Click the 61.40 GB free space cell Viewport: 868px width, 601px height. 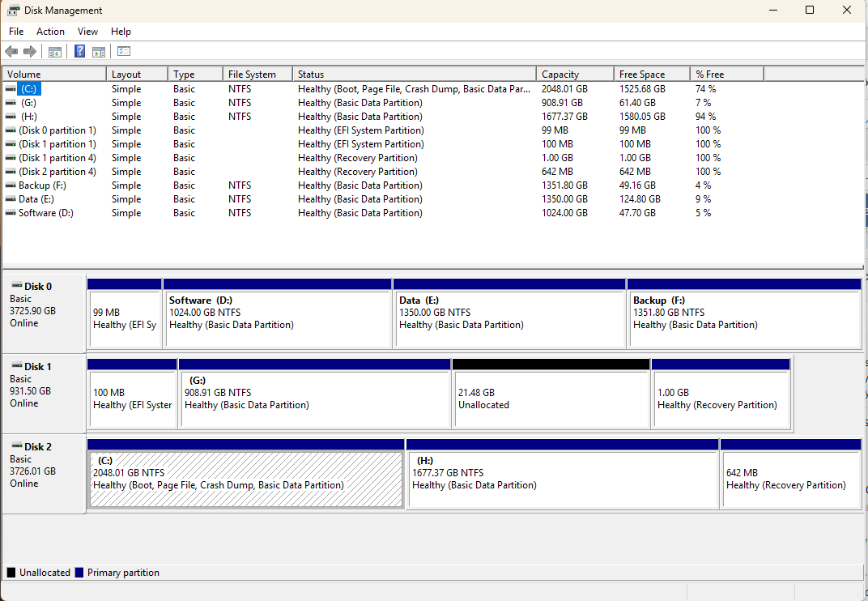(637, 103)
